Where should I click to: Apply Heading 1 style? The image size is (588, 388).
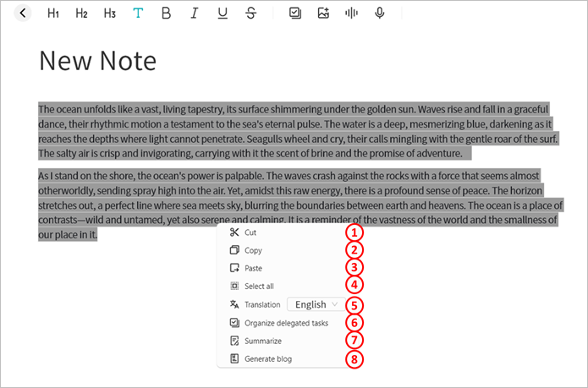tap(53, 14)
